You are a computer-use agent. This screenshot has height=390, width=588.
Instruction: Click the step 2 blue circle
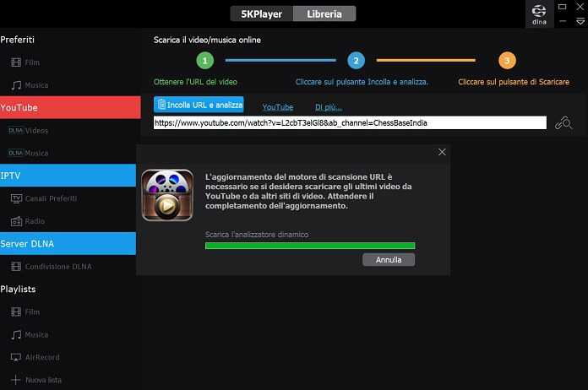click(356, 60)
